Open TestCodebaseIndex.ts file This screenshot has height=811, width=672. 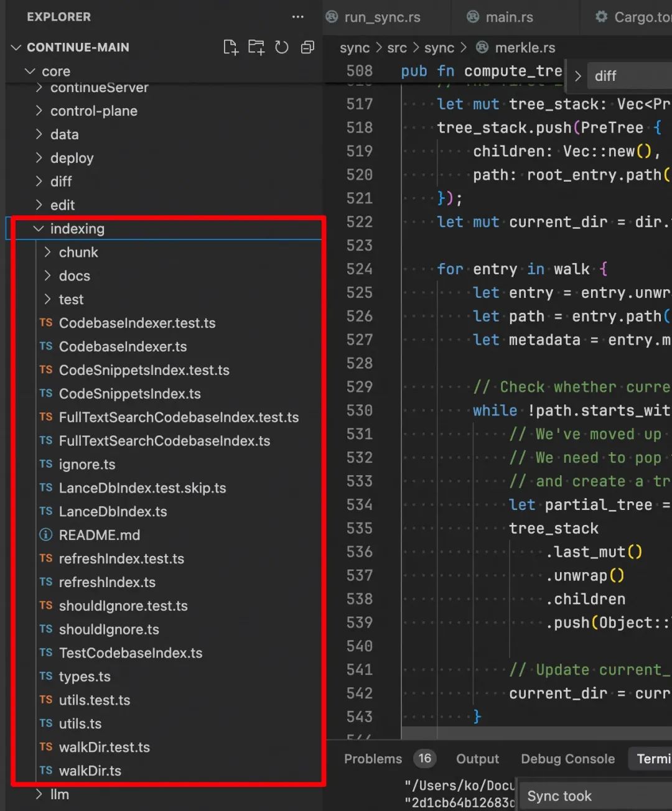[x=131, y=653]
